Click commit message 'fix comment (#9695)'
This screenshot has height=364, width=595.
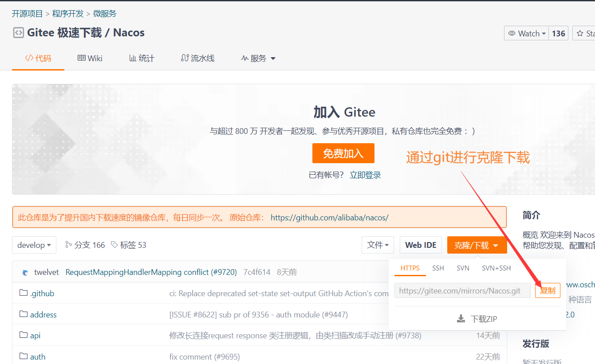[x=205, y=357]
